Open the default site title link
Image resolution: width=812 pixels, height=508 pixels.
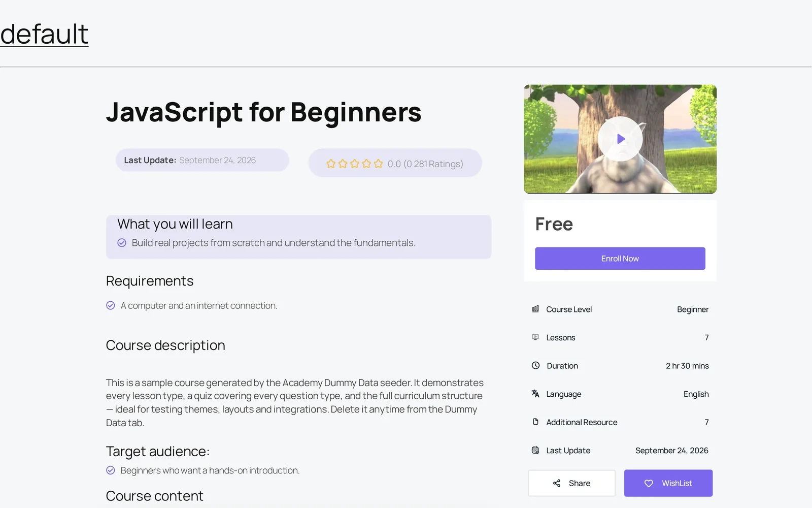point(44,34)
